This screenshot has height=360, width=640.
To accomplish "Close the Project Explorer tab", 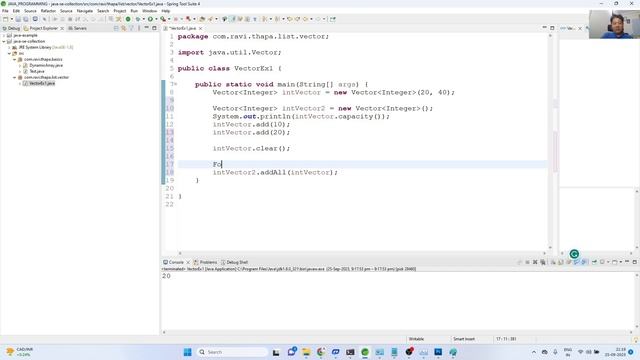I will [62, 28].
